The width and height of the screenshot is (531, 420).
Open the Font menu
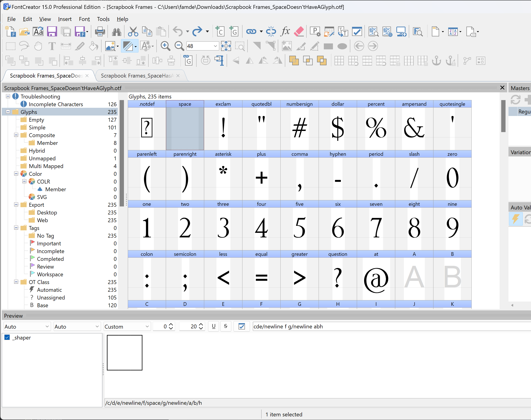click(x=84, y=19)
